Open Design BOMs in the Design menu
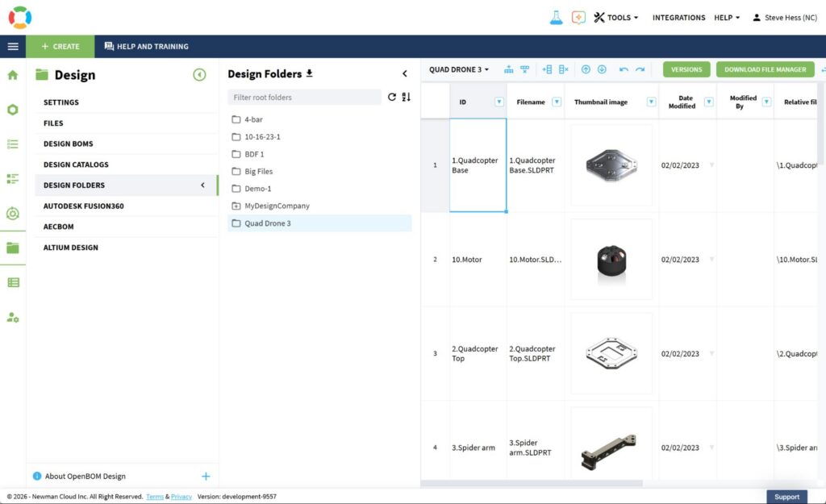The image size is (826, 504). pos(69,144)
